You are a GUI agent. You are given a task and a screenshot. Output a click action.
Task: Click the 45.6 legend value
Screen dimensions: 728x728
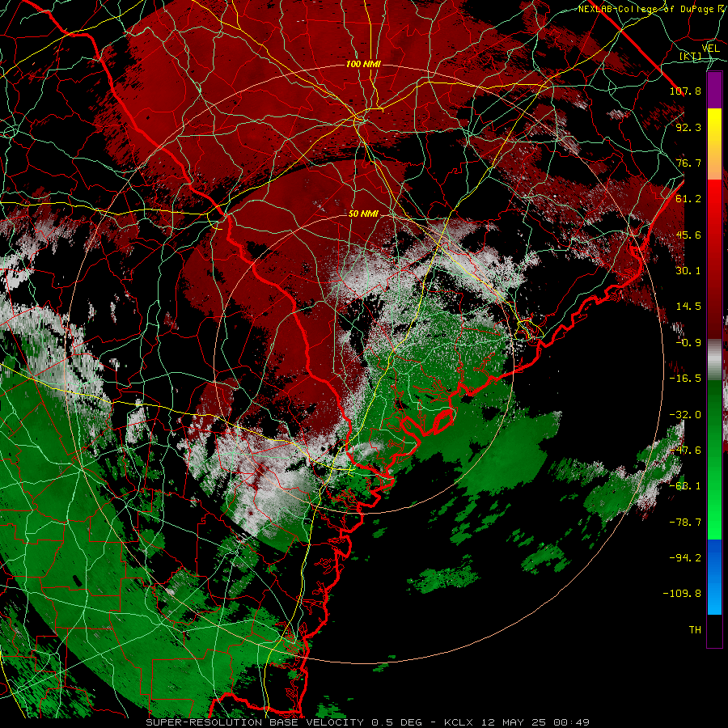(688, 235)
